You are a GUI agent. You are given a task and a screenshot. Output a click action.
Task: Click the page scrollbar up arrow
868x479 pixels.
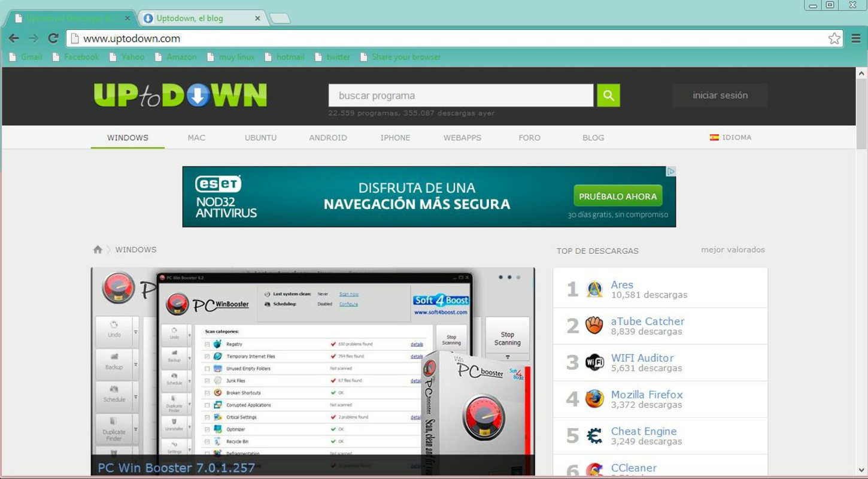click(x=861, y=72)
